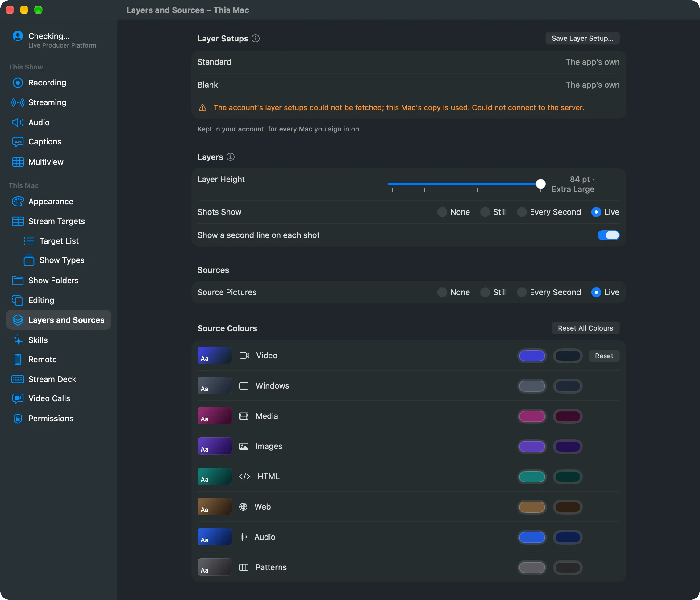Click the info icon beside Layer Setups
Screen dimensions: 700x600
tap(256, 39)
